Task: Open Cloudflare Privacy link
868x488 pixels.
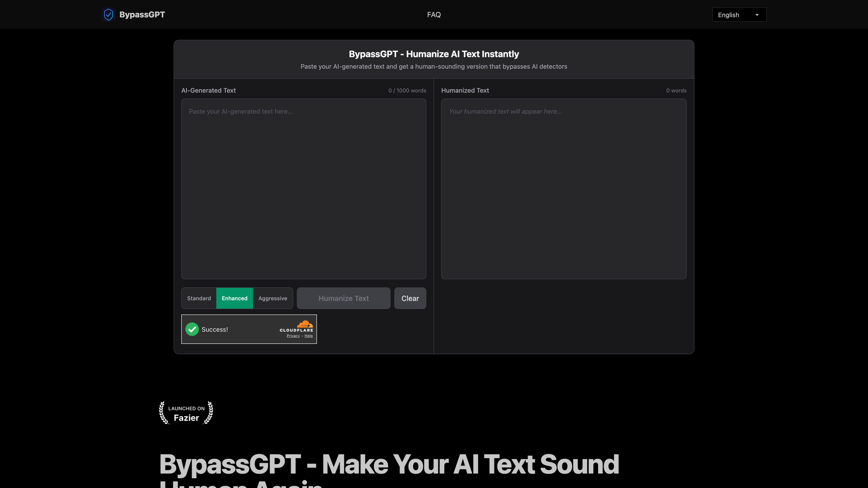Action: (x=293, y=336)
